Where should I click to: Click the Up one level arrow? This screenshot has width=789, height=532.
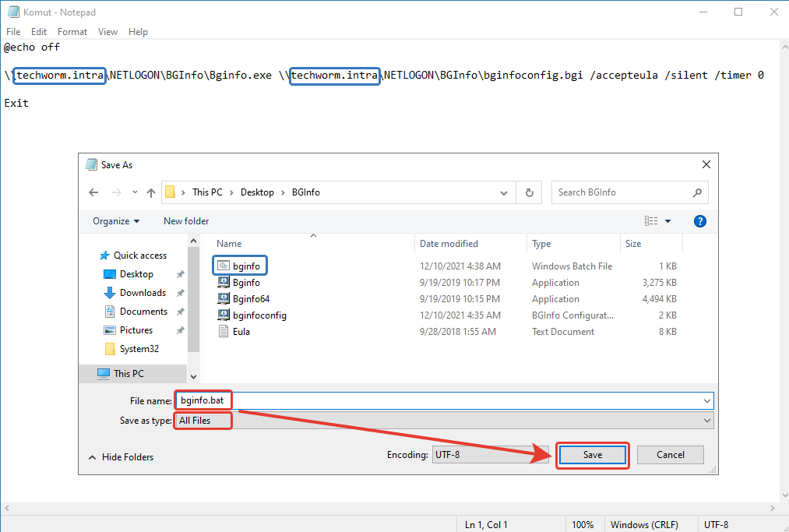[151, 192]
